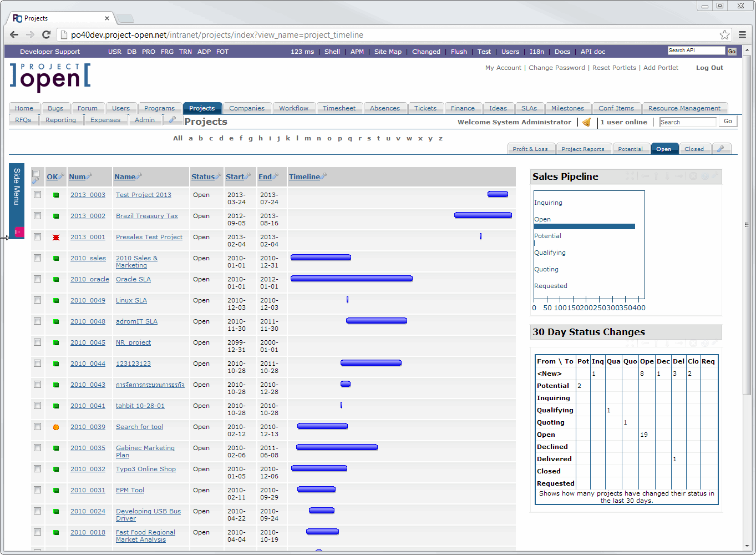Click the Log Out link
This screenshot has width=756, height=555.
[x=709, y=68]
